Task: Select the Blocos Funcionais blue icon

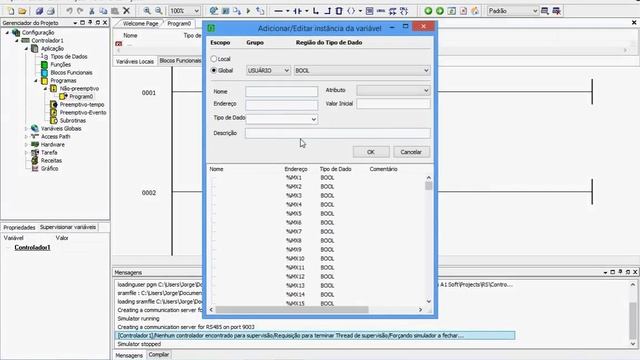Action: pos(44,73)
